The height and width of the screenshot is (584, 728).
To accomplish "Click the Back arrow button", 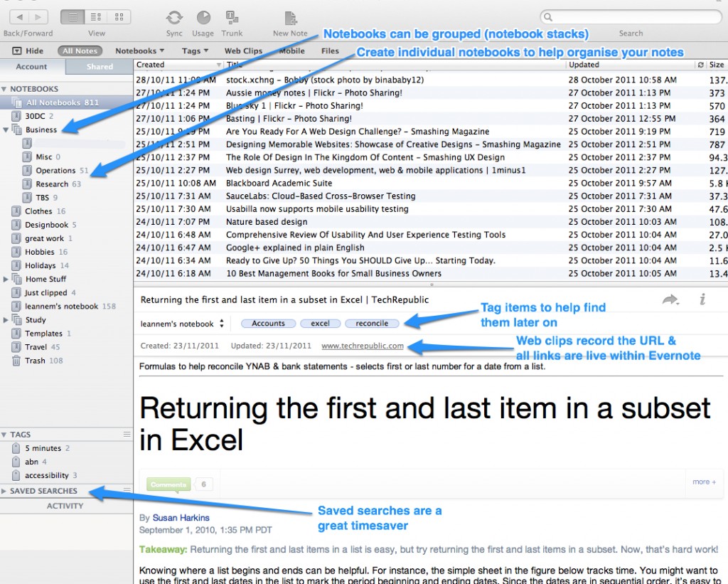I will [x=19, y=17].
